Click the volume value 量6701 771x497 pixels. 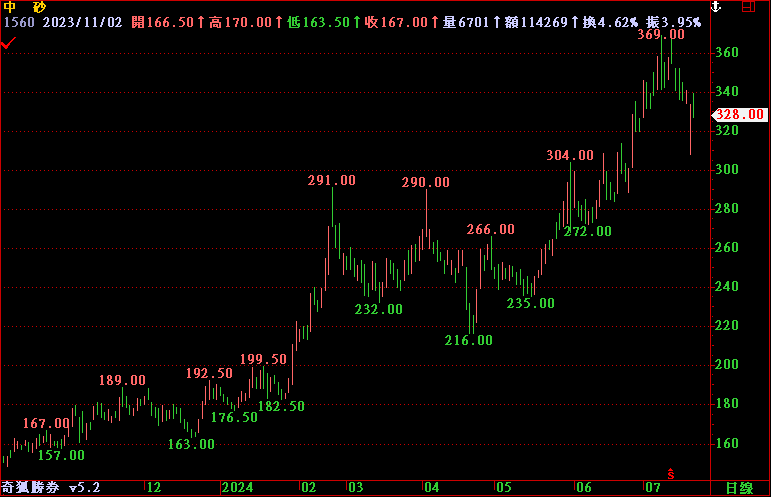[x=466, y=22]
